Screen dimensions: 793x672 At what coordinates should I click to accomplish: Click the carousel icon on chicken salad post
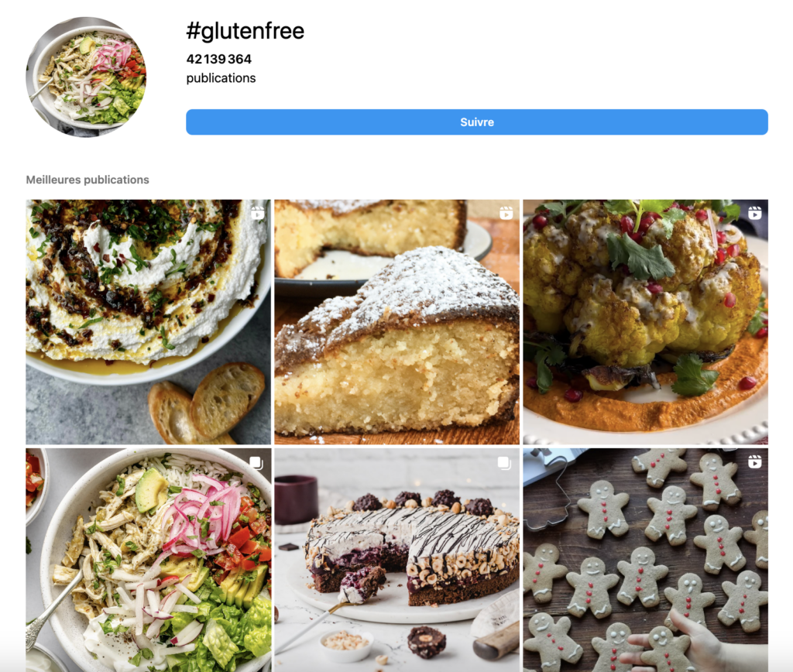pos(256,463)
